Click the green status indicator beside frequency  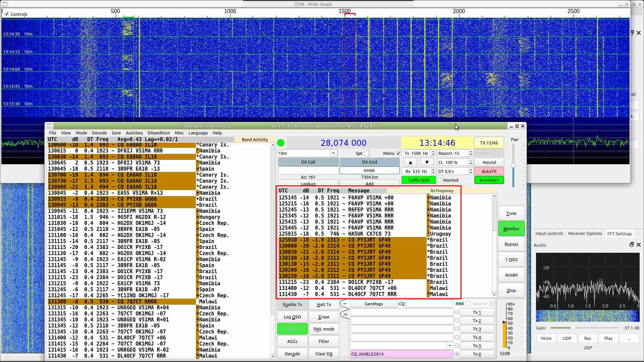pyautogui.click(x=281, y=143)
